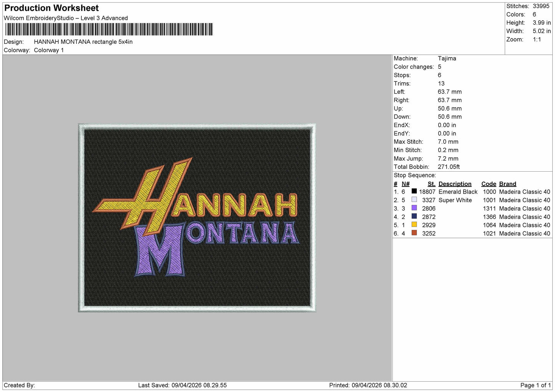This screenshot has width=555, height=392.
Task: Click the St. column header
Action: 431,184
